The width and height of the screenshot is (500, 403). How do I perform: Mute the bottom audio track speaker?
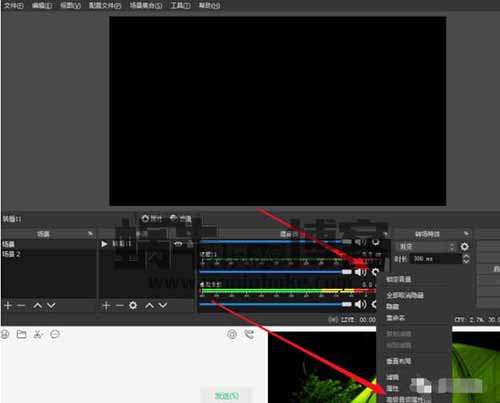point(360,304)
